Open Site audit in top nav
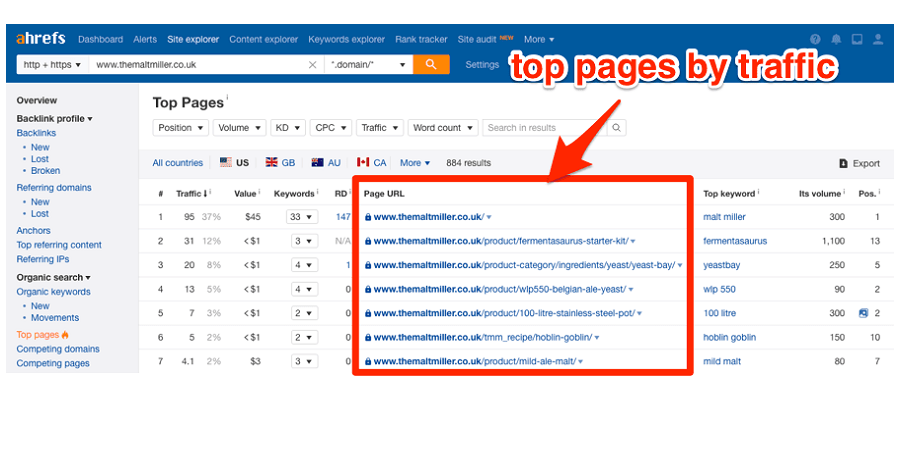This screenshot has width=924, height=450. click(x=478, y=39)
